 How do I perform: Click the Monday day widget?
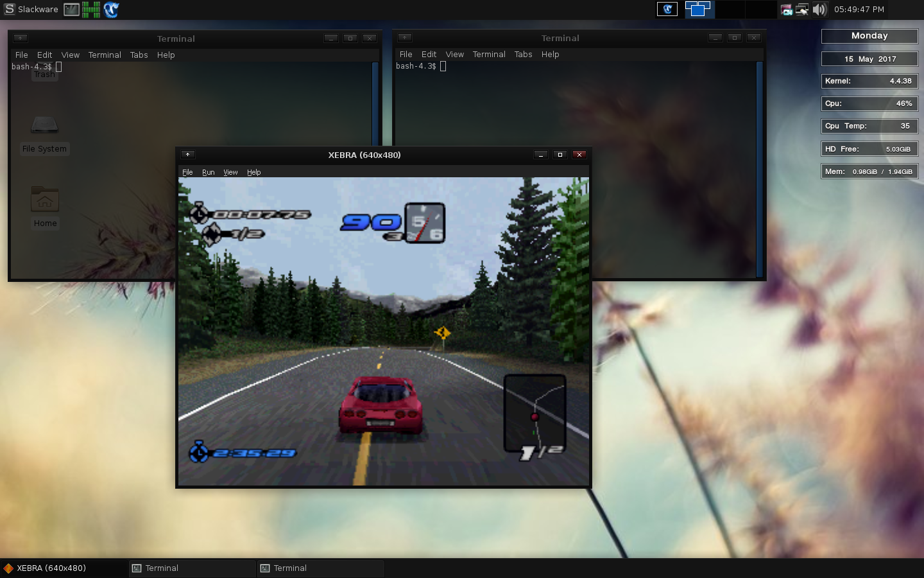tap(869, 36)
